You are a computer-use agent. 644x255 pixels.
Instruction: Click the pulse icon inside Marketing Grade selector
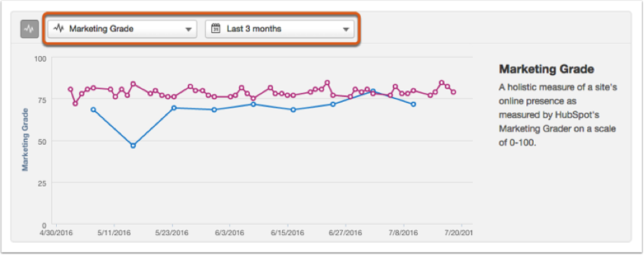tap(59, 29)
